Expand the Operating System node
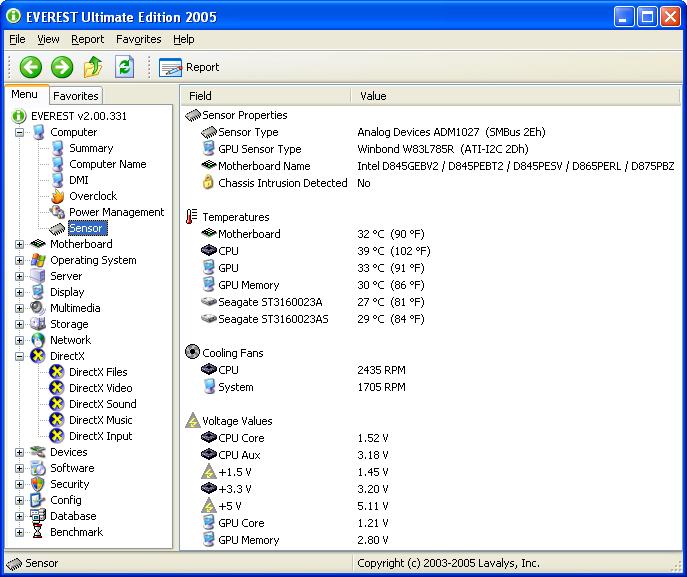Viewport: 687px width, 577px height. click(x=19, y=260)
